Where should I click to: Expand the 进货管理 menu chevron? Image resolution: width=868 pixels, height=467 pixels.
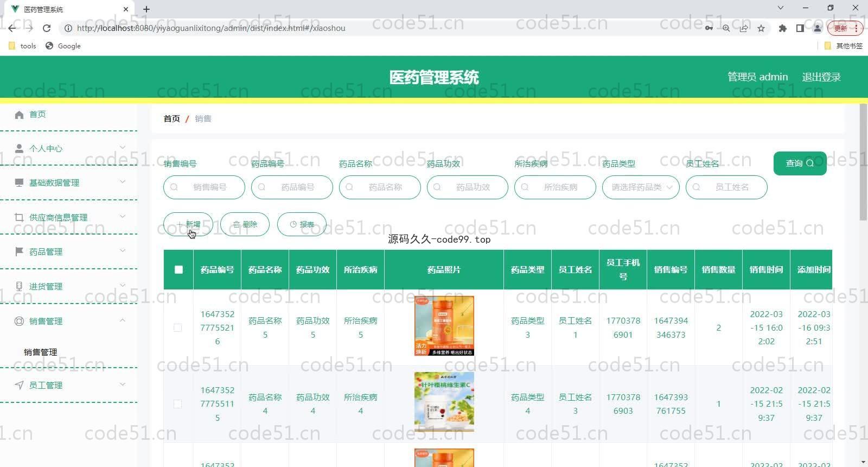pos(123,285)
